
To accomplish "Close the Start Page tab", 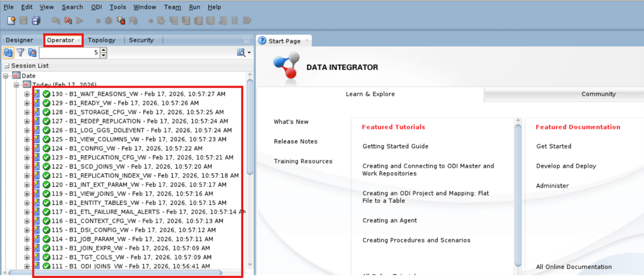I will pos(307,41).
